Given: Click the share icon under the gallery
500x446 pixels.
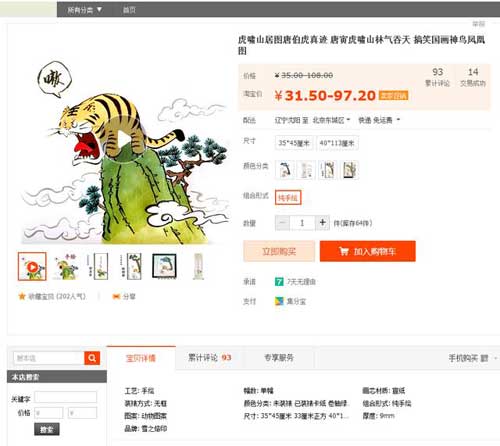Looking at the screenshot, I should (116, 296).
